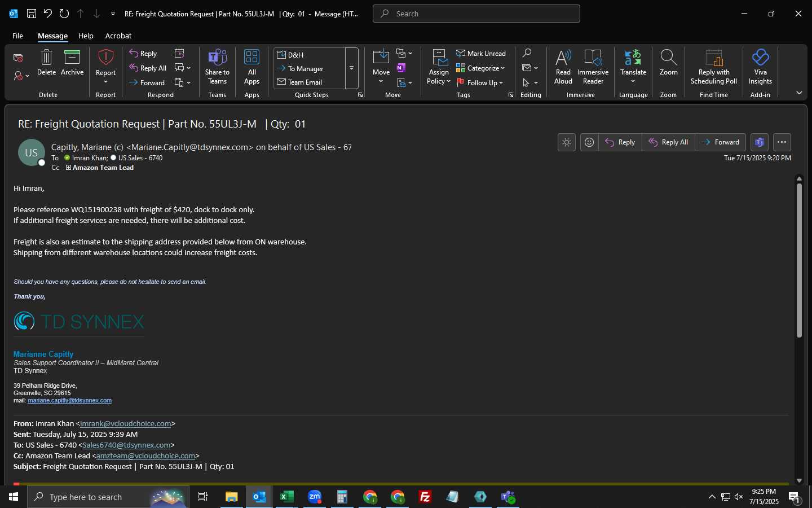Click the emoji reaction icon in message header
812x508 pixels.
pyautogui.click(x=589, y=142)
